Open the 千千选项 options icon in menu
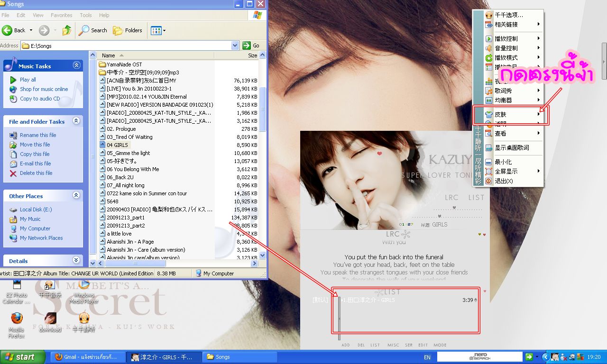This screenshot has width=607, height=364. (488, 15)
